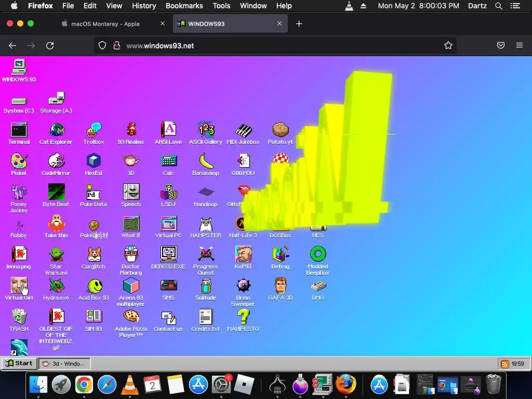Go back to previous page
The height and width of the screenshot is (399, 532).
click(12, 46)
